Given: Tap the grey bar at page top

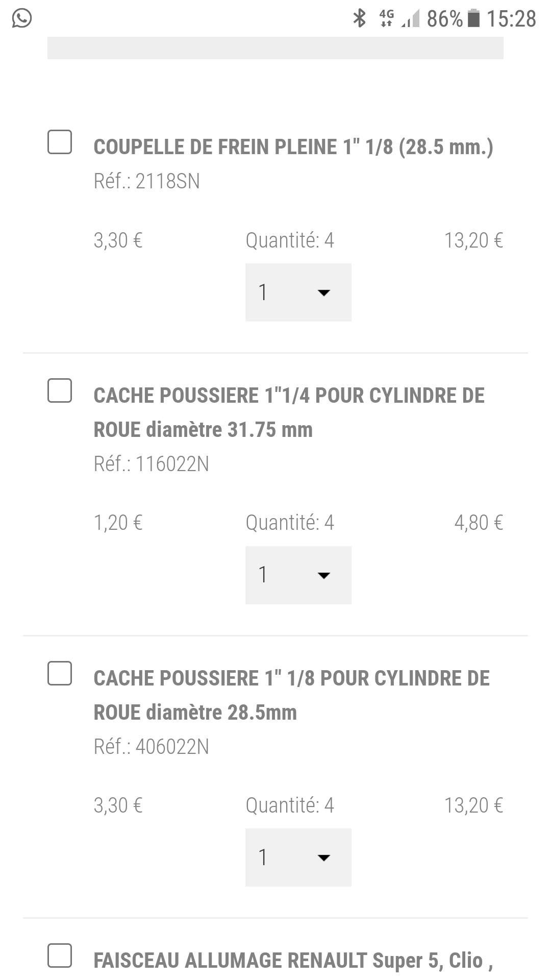Looking at the screenshot, I should [x=275, y=48].
